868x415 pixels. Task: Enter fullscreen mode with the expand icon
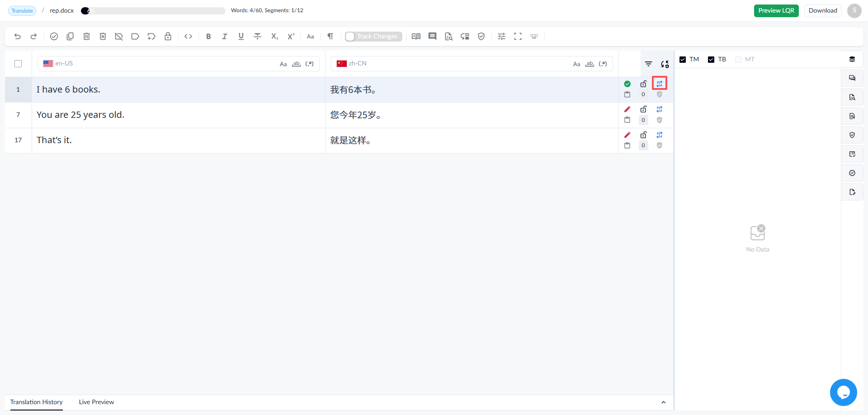pos(518,37)
